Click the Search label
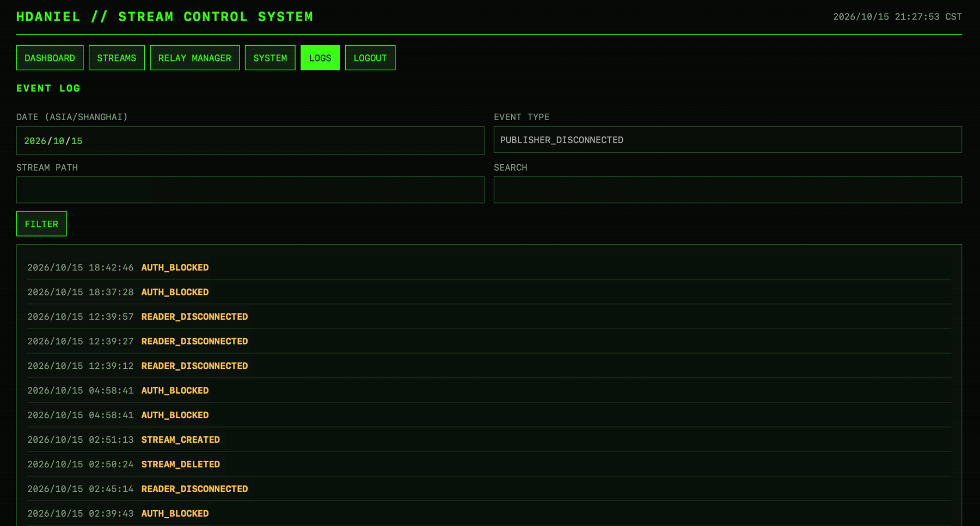The height and width of the screenshot is (526, 980). point(510,168)
